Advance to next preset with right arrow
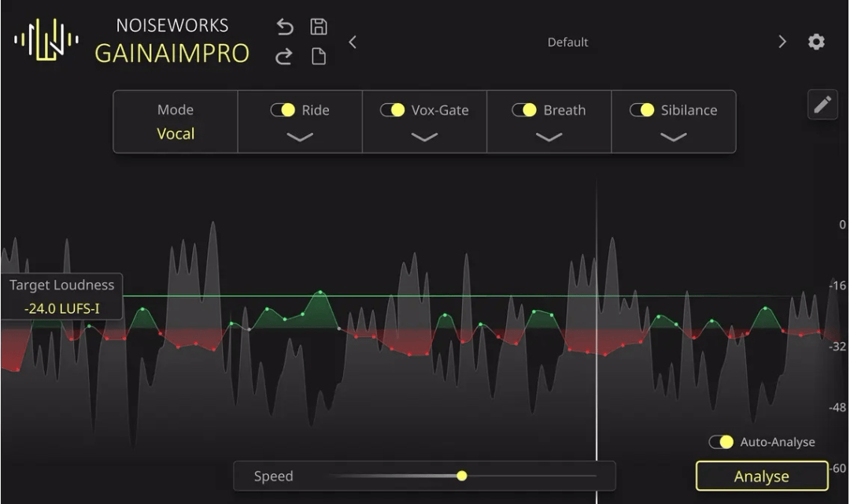 [781, 42]
